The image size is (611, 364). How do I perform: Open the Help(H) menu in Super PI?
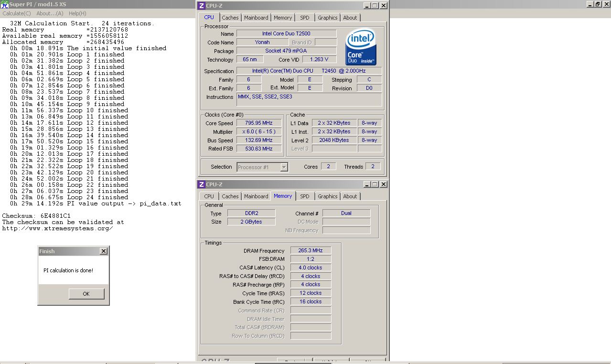click(77, 13)
